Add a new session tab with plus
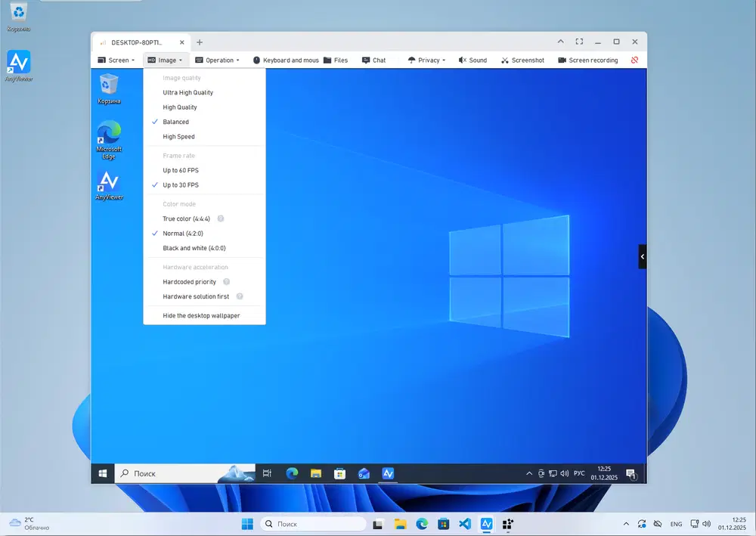 pyautogui.click(x=200, y=42)
